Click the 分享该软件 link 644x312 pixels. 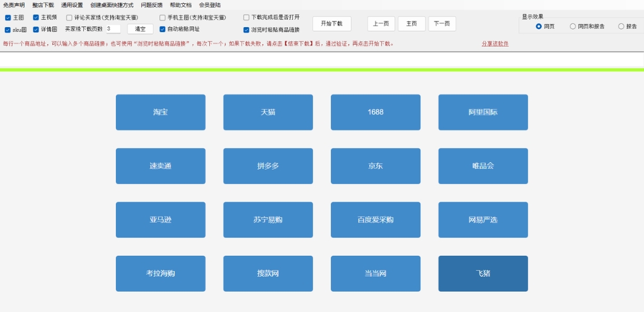pos(495,43)
